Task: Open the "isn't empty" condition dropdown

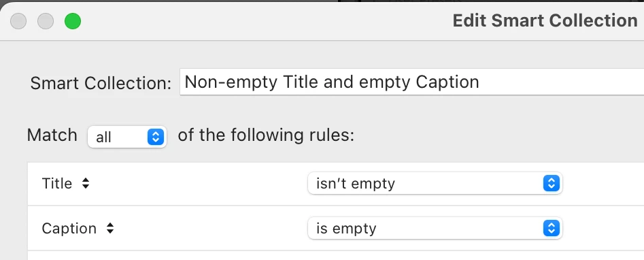Action: (x=435, y=183)
